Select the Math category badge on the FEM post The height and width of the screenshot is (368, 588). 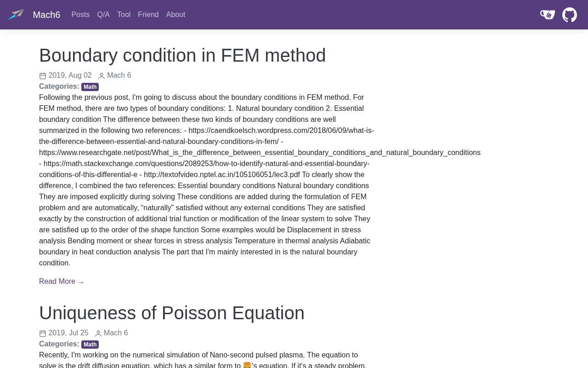(90, 87)
